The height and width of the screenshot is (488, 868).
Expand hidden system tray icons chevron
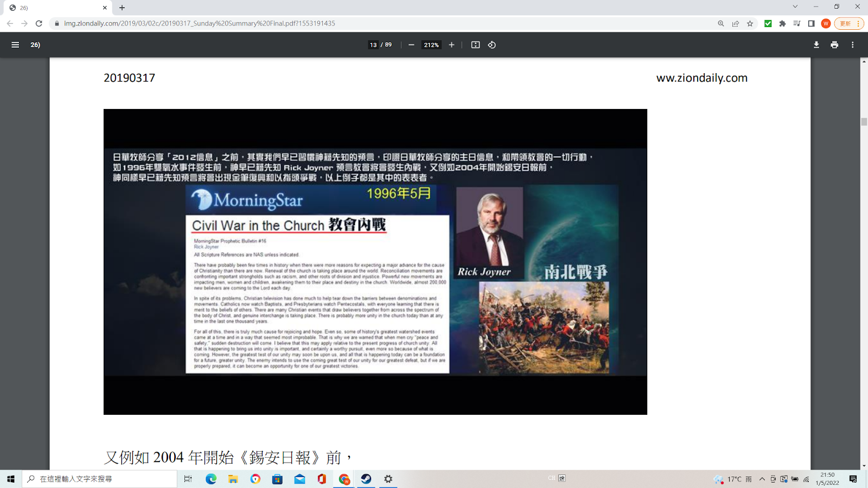(x=762, y=479)
